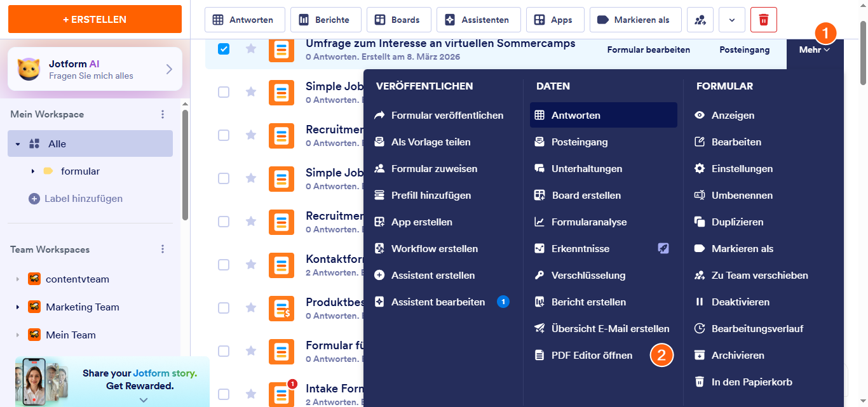Image resolution: width=868 pixels, height=407 pixels.
Task: Check the checkbox beside the Kontaktformular row
Action: (224, 265)
